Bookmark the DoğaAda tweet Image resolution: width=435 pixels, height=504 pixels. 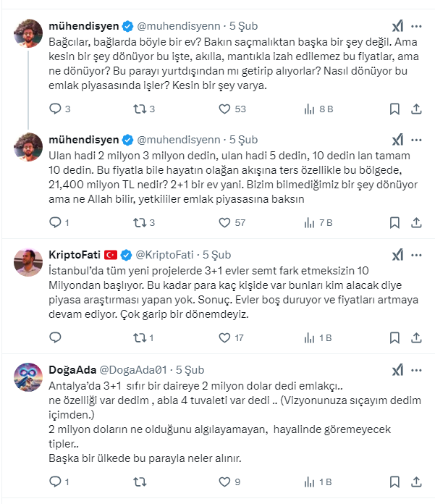[x=394, y=480]
